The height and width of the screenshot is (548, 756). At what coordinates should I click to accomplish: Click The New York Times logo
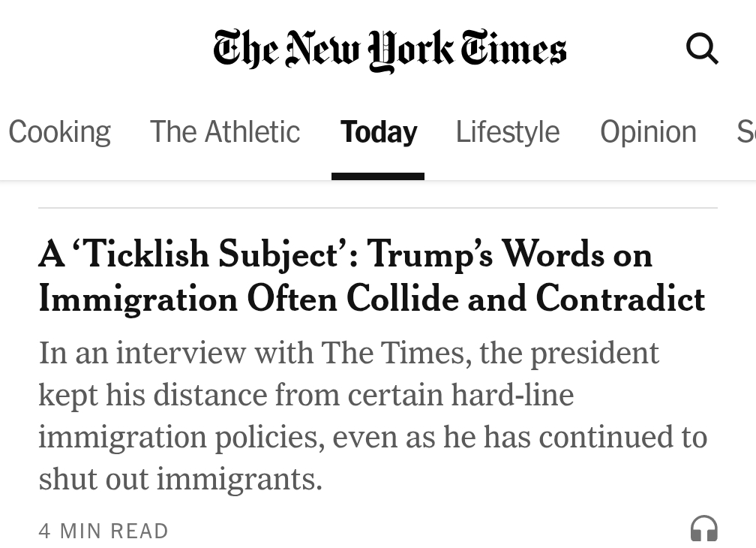click(x=389, y=50)
